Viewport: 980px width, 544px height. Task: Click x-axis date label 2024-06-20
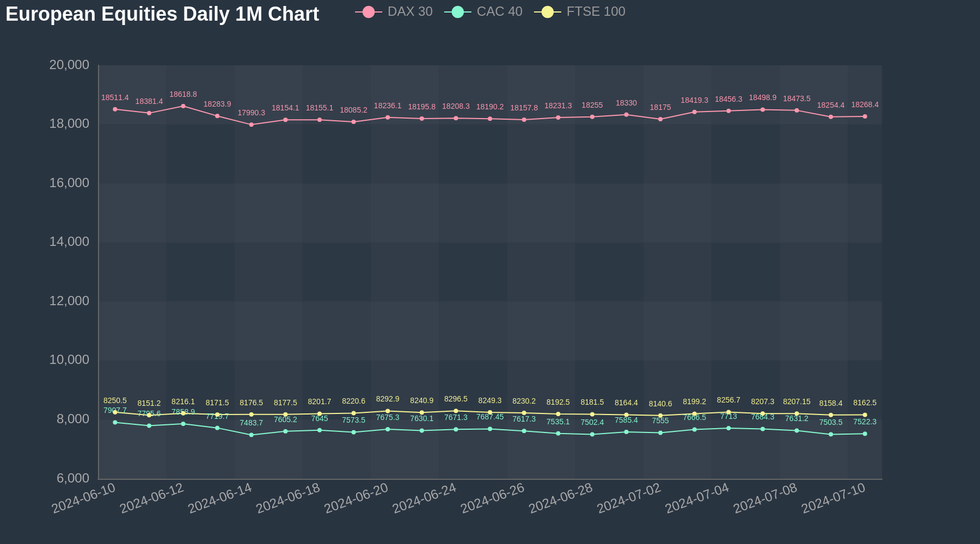356,498
